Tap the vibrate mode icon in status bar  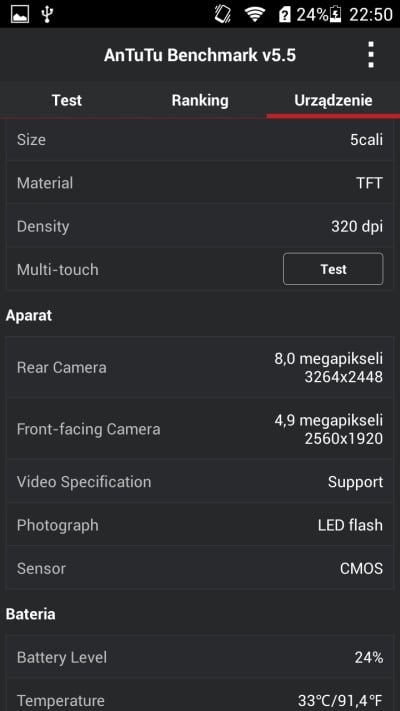click(223, 15)
